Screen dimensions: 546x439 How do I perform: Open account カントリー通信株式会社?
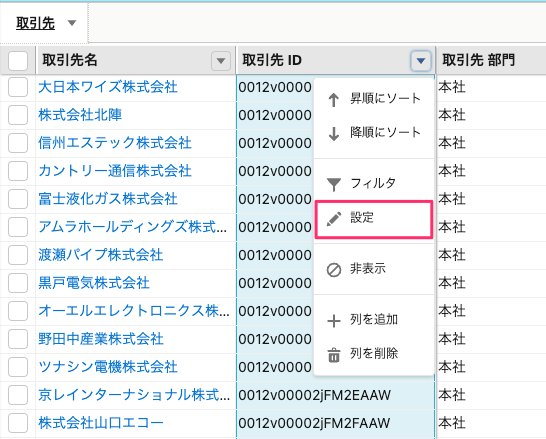[x=115, y=171]
